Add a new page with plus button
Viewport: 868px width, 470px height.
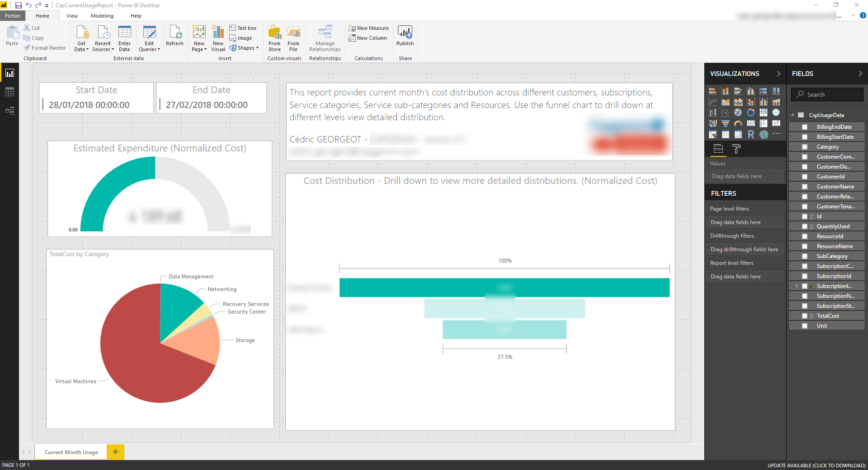pos(115,452)
